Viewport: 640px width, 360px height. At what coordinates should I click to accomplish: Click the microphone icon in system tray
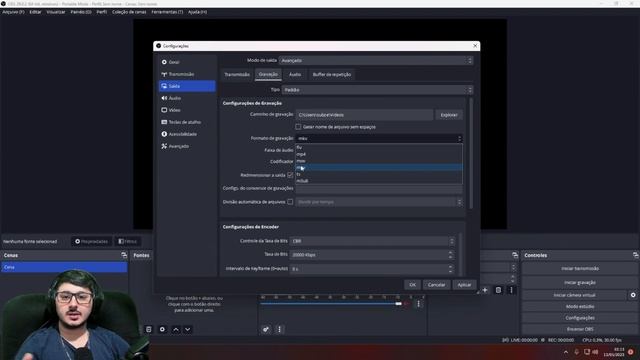click(576, 352)
